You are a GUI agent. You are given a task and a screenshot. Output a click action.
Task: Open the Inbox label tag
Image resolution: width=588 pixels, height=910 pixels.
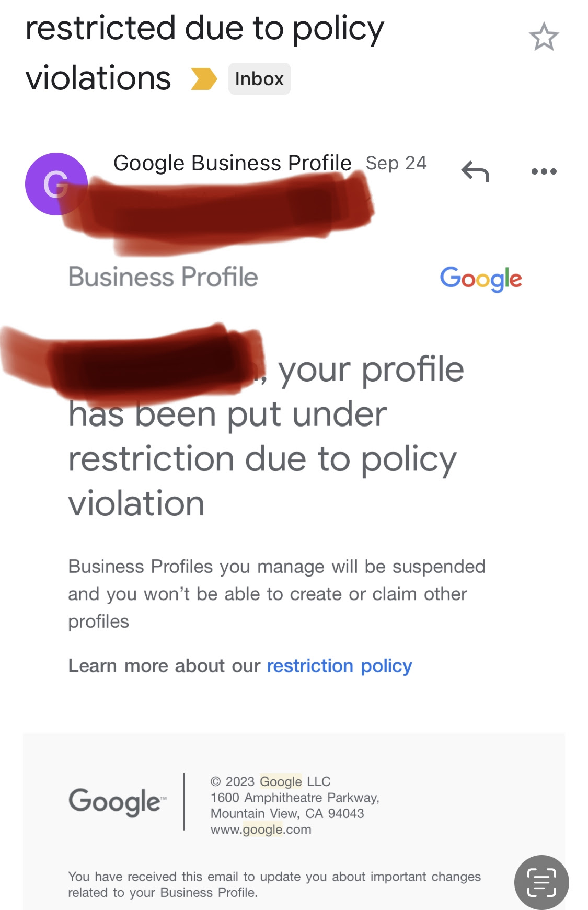pyautogui.click(x=259, y=79)
